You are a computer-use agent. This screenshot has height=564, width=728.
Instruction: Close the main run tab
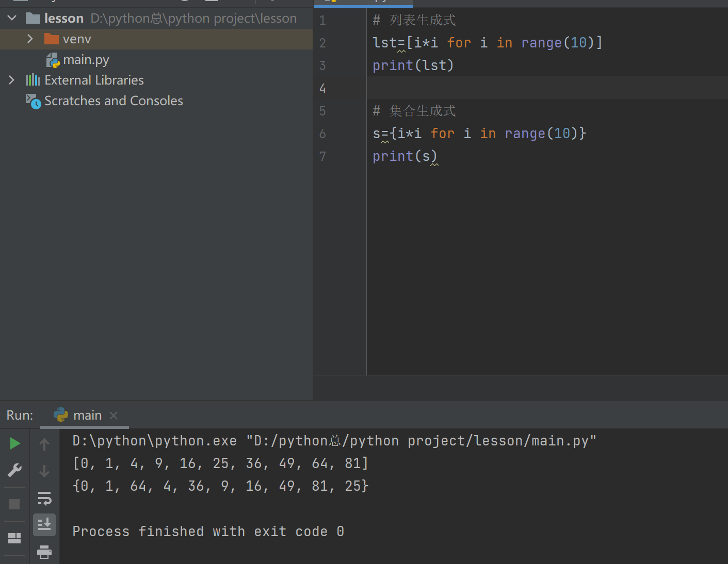pyautogui.click(x=114, y=416)
